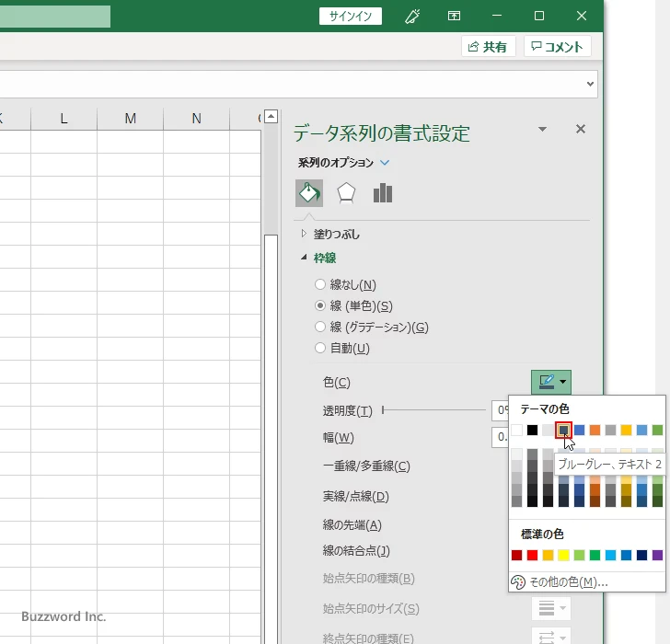Select 線 (グラデーション)(G) radio button
670x644 pixels.
click(320, 328)
